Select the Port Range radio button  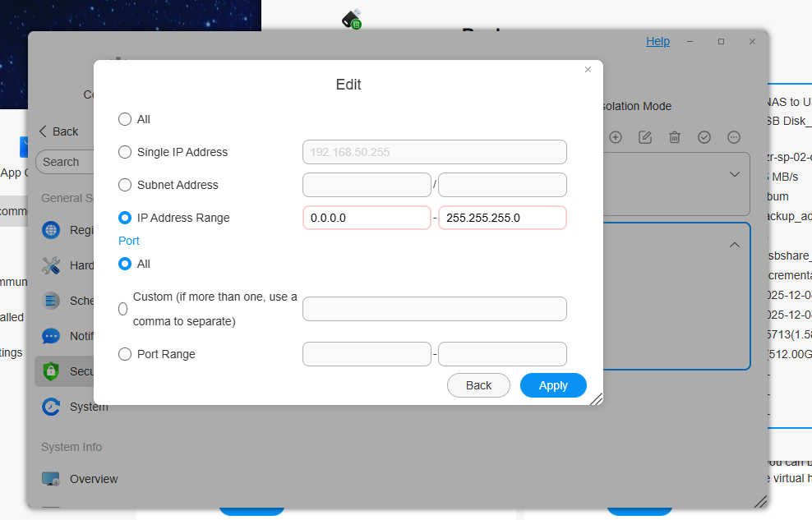125,354
